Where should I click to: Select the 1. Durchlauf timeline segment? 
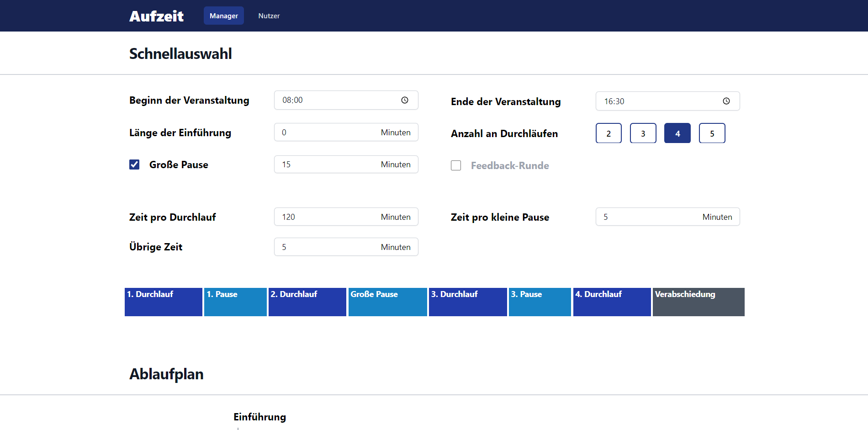(x=163, y=302)
